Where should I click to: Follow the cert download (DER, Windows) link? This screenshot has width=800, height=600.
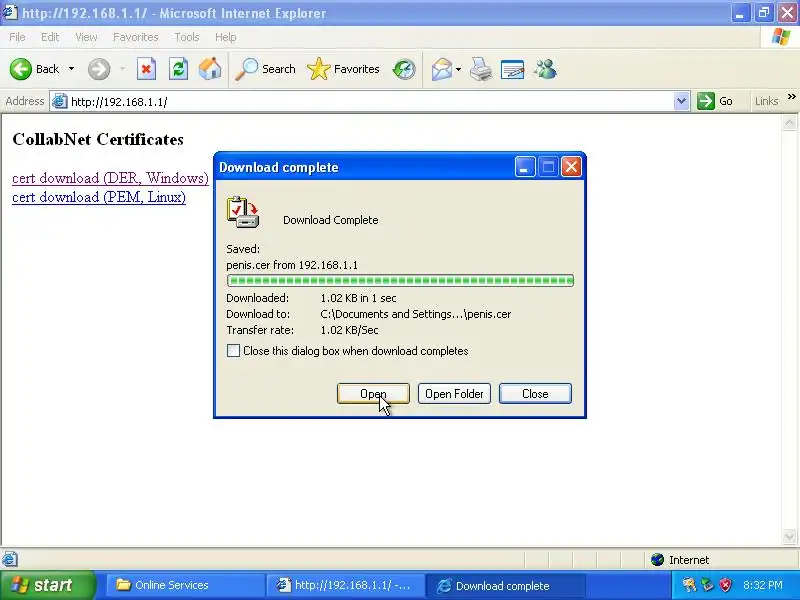110,178
